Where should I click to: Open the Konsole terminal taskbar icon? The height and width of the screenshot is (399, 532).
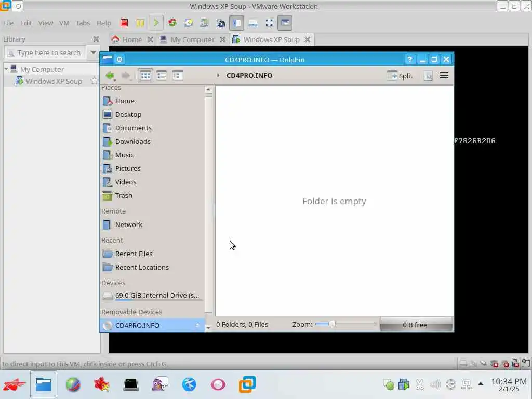[x=130, y=384]
